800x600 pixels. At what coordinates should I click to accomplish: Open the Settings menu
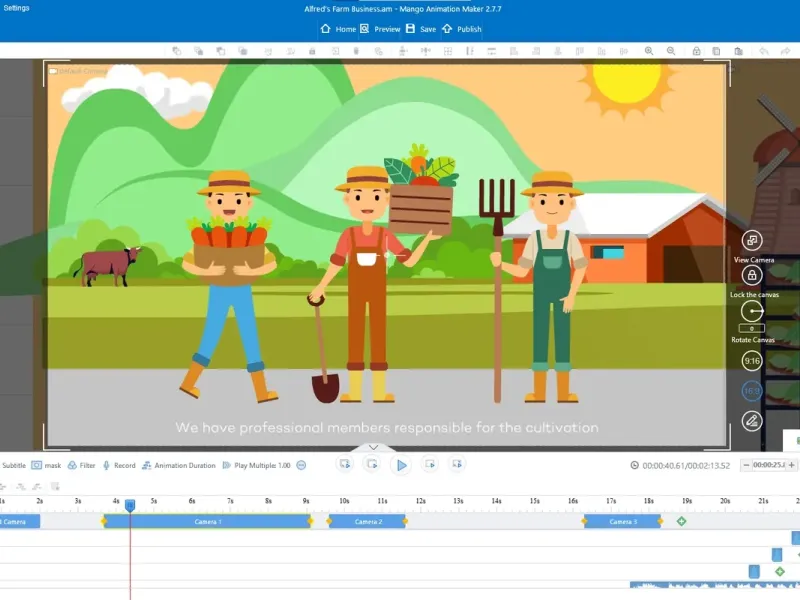click(x=16, y=8)
